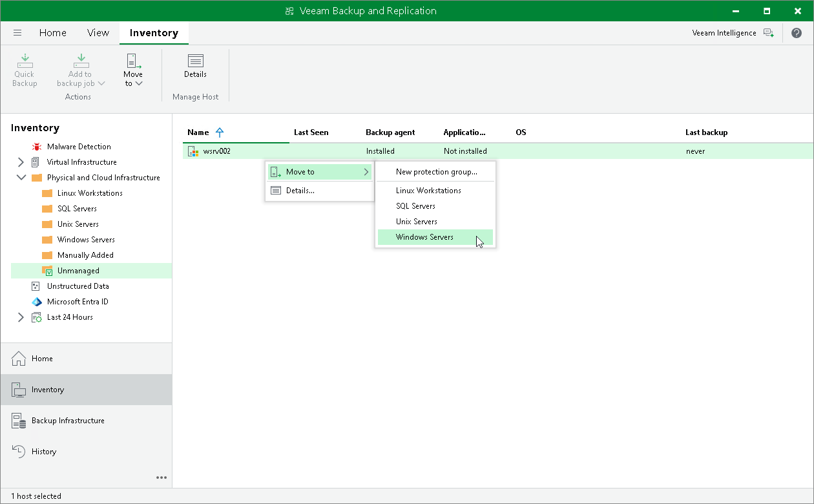
Task: Click the never last backup cell
Action: [695, 151]
